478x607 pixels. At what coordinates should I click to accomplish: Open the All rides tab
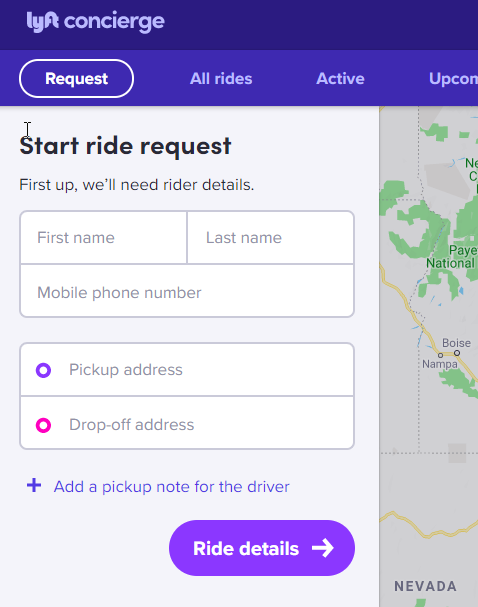[x=221, y=79]
